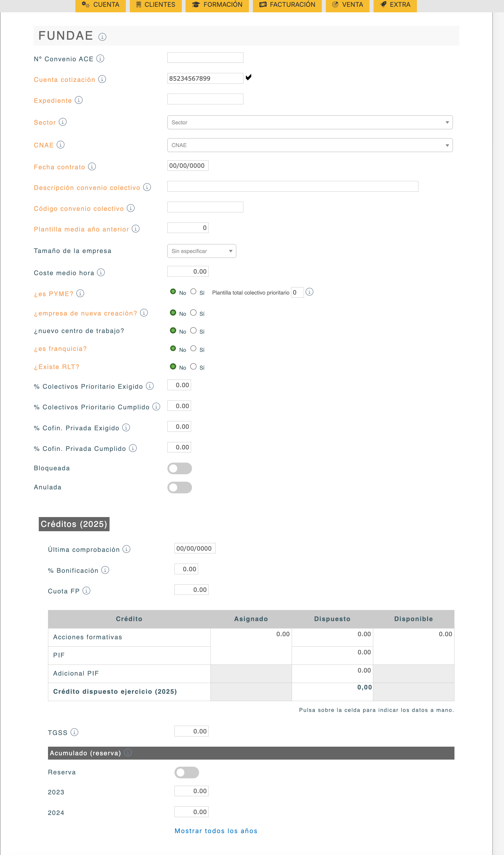Focus the Código convenio colectivo field
Image resolution: width=504 pixels, height=855 pixels.
point(206,207)
